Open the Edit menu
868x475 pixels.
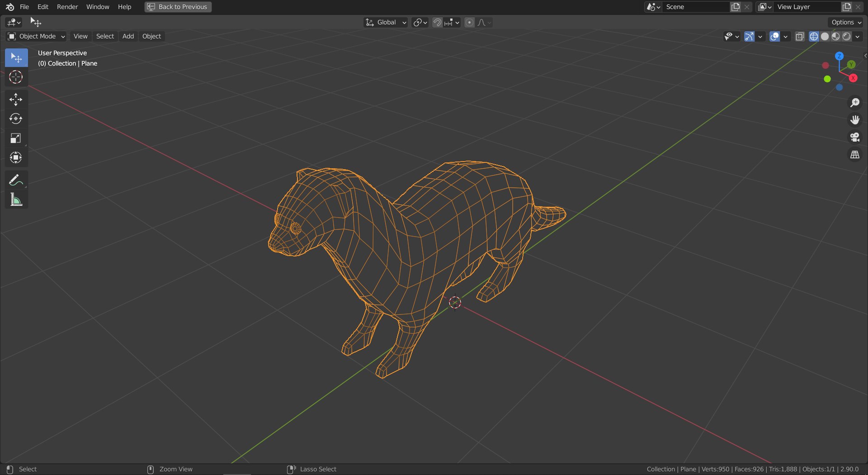pos(43,7)
